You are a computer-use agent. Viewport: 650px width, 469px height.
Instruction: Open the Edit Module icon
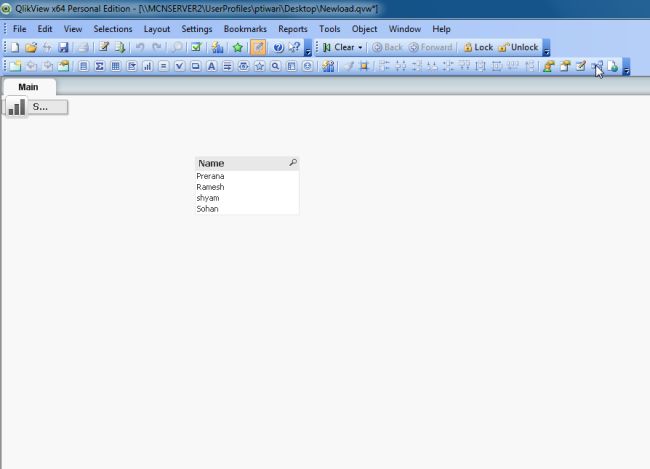(581, 66)
